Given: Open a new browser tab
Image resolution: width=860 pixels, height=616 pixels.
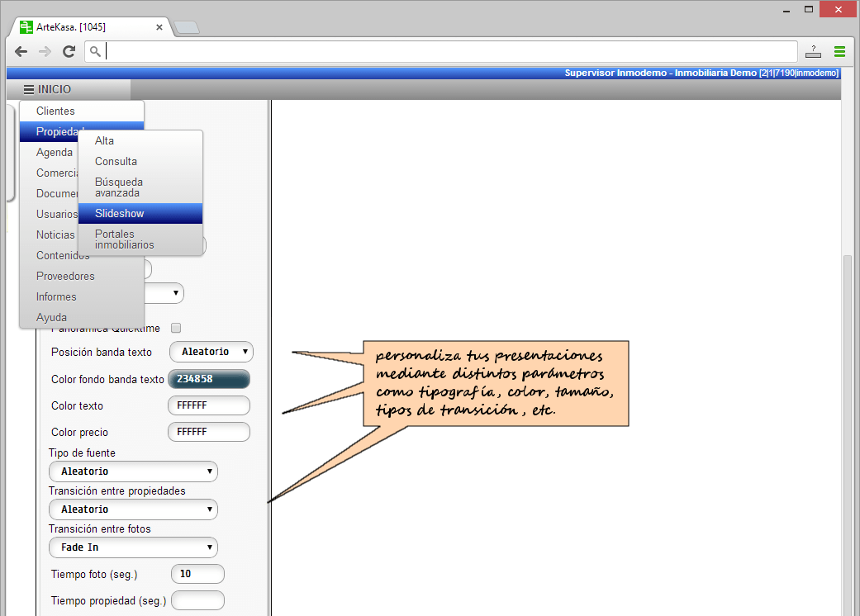Looking at the screenshot, I should coord(187,27).
